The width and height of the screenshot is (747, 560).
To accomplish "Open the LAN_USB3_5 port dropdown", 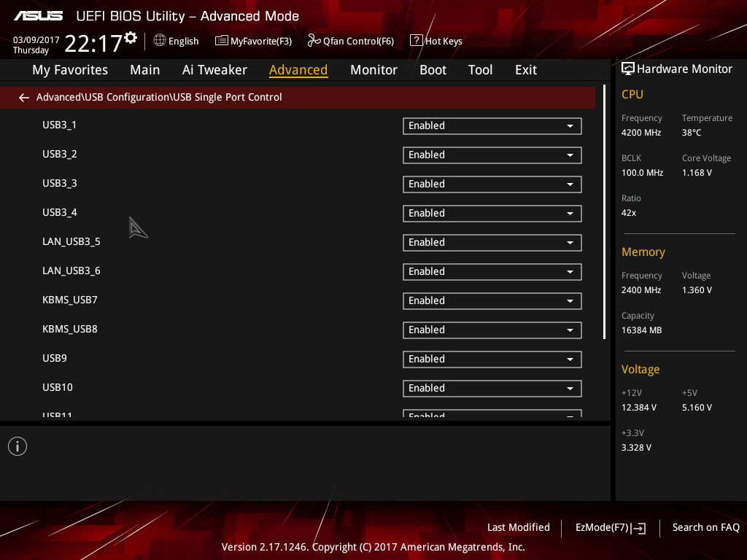I will [x=492, y=243].
